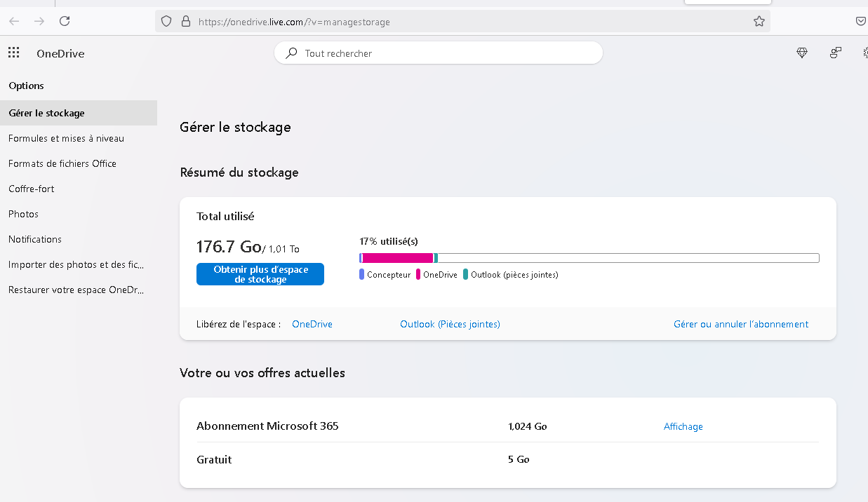Click the pink OneDrive segment of storage bar
868x502 pixels.
point(398,258)
